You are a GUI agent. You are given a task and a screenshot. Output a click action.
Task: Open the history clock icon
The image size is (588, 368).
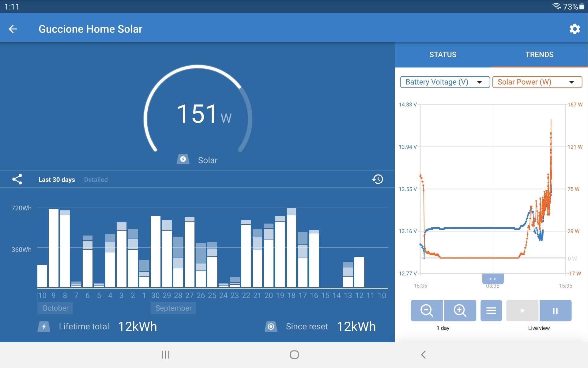[378, 179]
